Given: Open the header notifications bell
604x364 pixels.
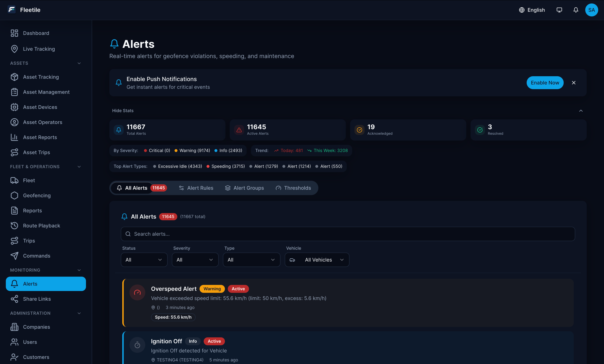Looking at the screenshot, I should pos(576,10).
